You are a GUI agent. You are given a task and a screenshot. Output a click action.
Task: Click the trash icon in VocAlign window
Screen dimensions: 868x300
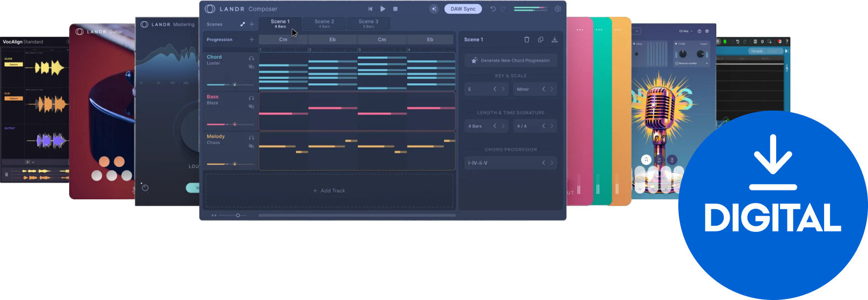tap(6, 174)
